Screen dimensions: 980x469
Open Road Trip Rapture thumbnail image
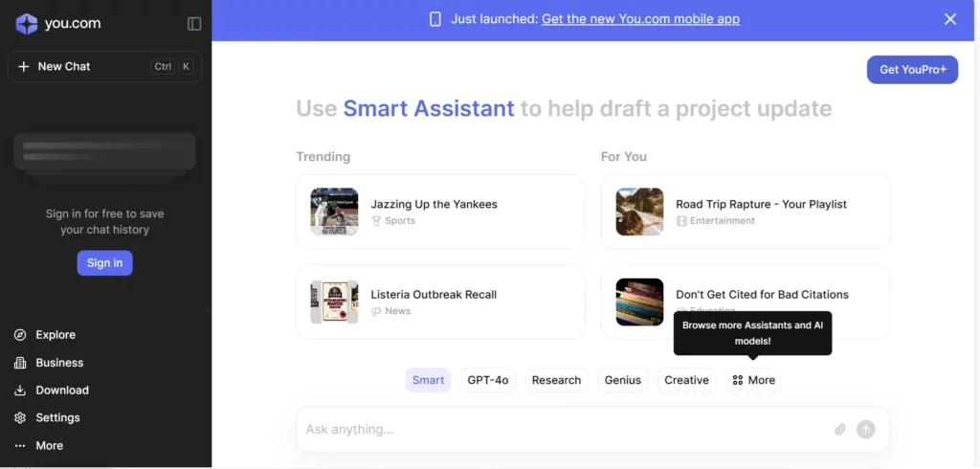[x=639, y=212]
